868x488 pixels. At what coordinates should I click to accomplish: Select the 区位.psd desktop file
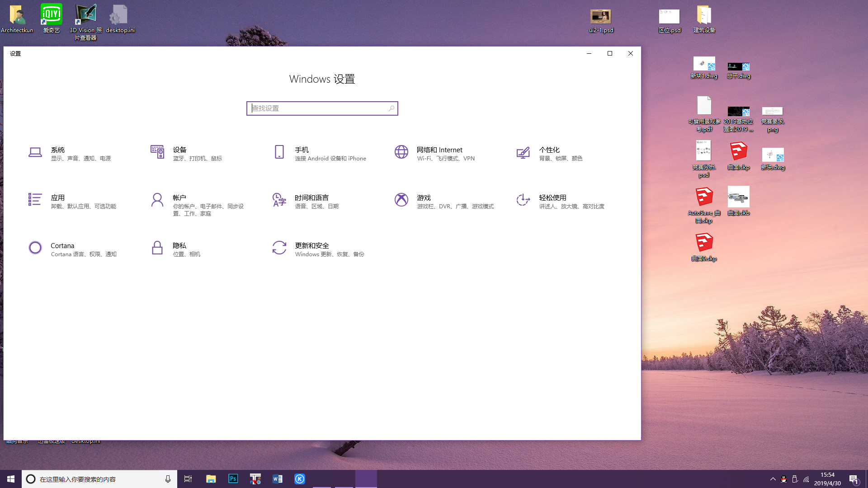tap(670, 21)
